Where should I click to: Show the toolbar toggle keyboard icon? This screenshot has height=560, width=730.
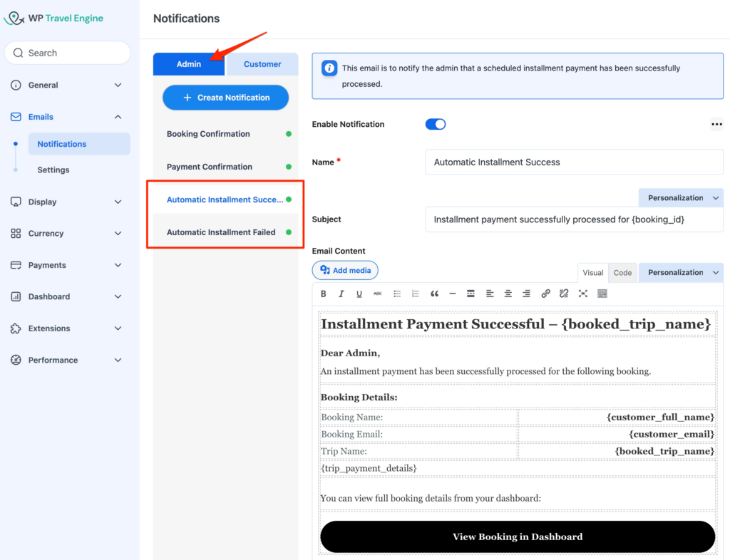click(x=602, y=294)
